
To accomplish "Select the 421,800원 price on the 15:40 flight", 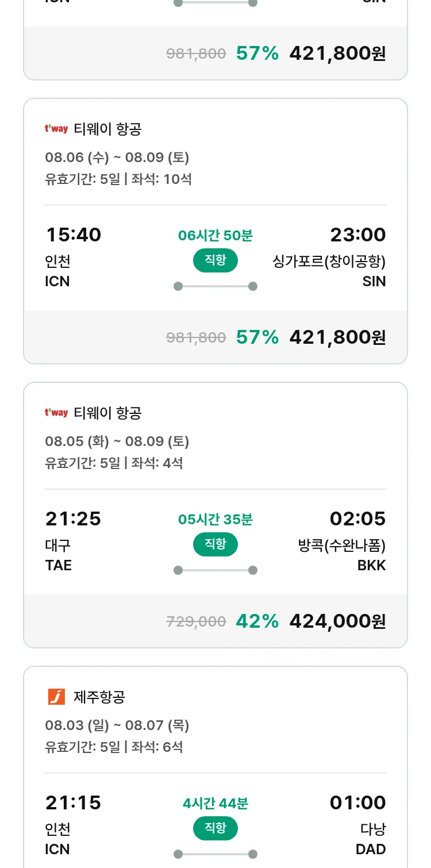I will [x=337, y=337].
